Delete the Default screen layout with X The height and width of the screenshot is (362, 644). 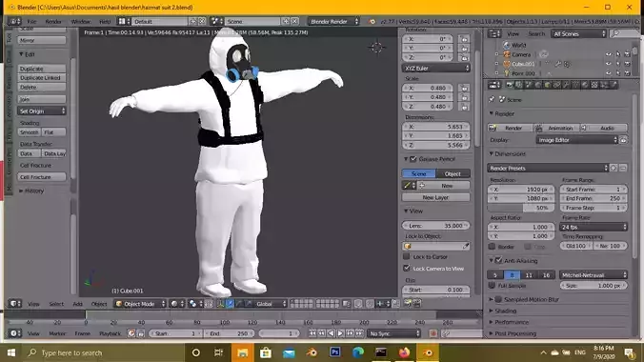click(202, 21)
